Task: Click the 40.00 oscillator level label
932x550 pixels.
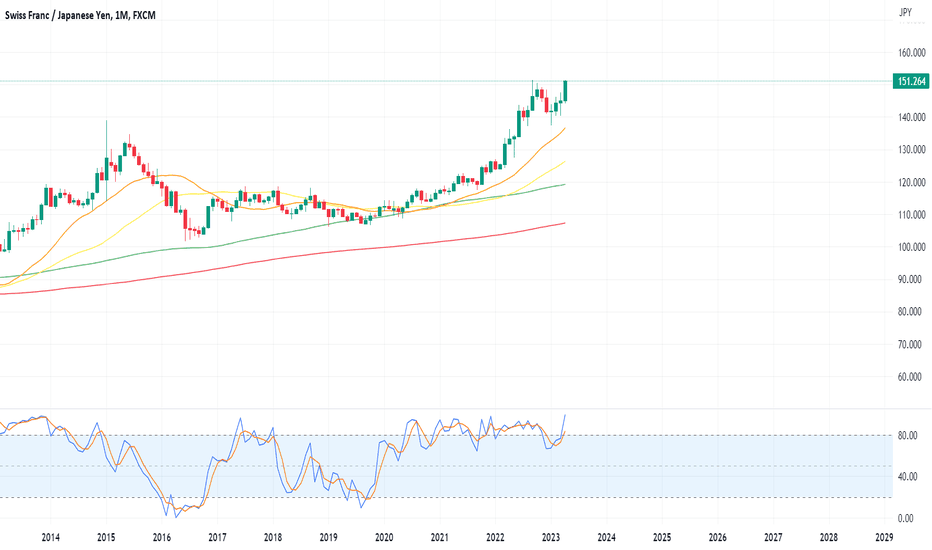Action: point(907,476)
